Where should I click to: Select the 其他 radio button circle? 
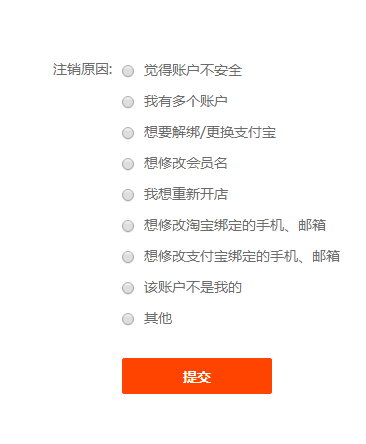pos(128,319)
